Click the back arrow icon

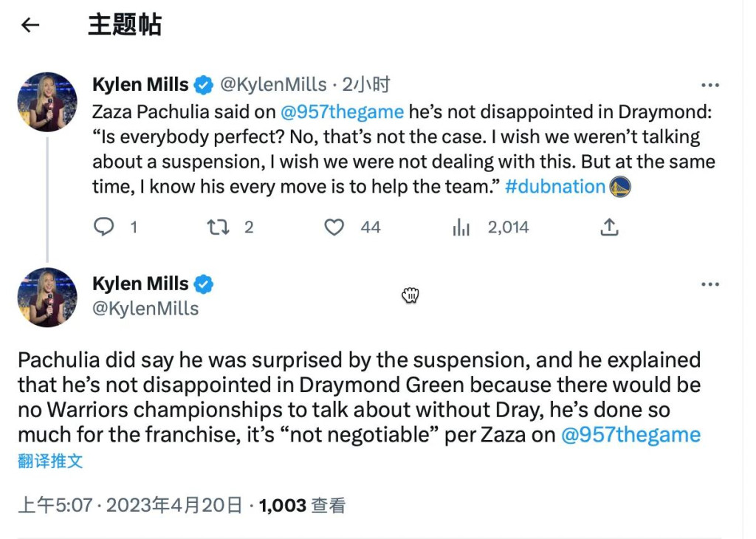click(x=30, y=25)
